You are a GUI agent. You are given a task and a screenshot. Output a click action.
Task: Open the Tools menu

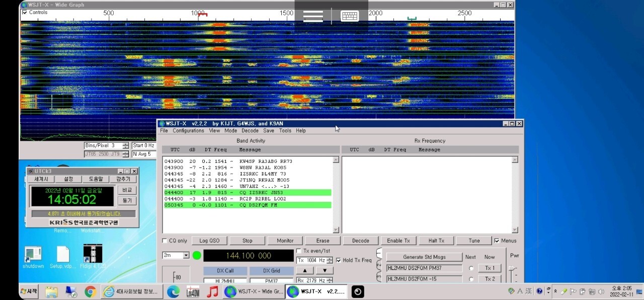pyautogui.click(x=285, y=131)
